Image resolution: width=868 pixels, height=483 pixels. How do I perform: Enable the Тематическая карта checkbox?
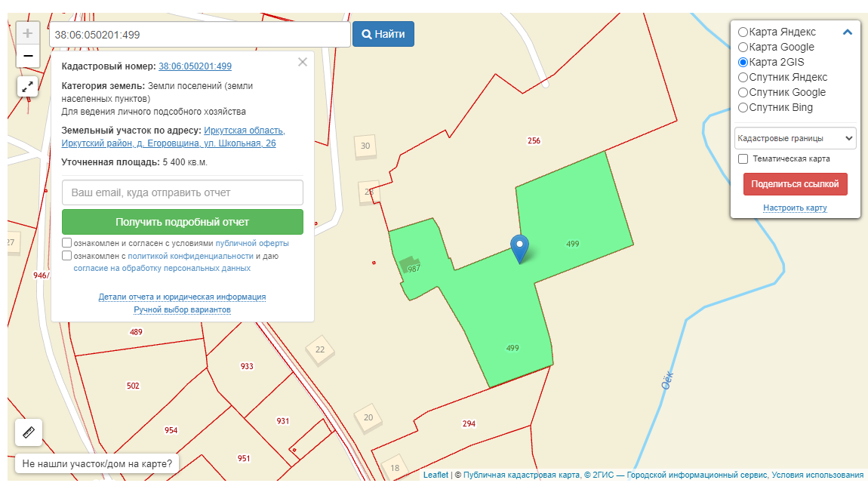743,158
